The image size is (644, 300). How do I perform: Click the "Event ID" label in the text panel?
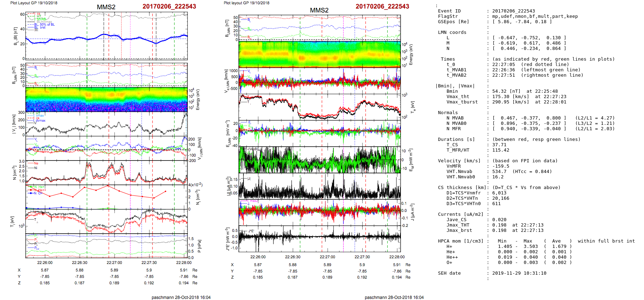coord(449,11)
